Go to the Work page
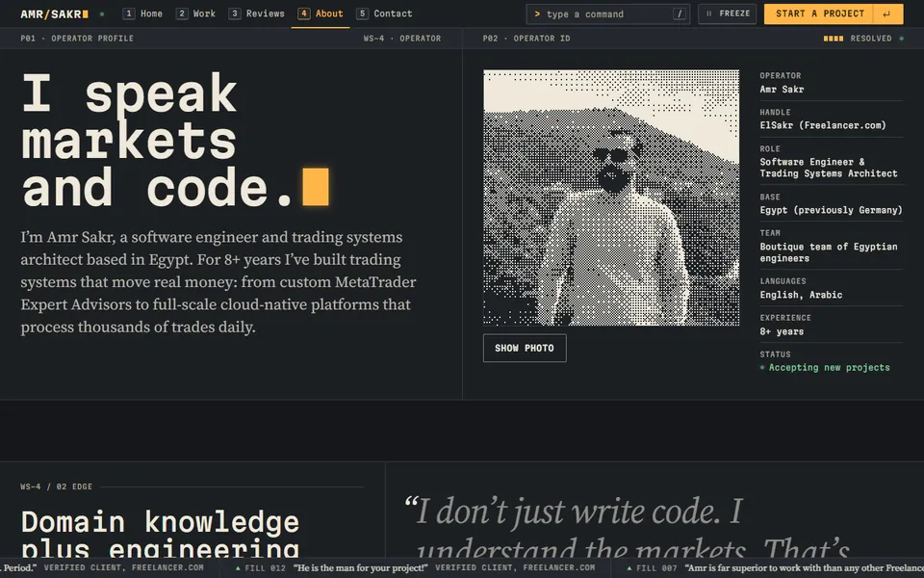 196,13
